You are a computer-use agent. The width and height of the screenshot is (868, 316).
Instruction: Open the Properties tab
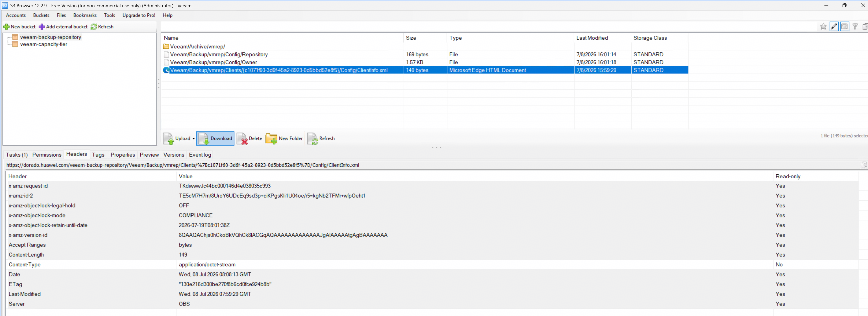123,155
